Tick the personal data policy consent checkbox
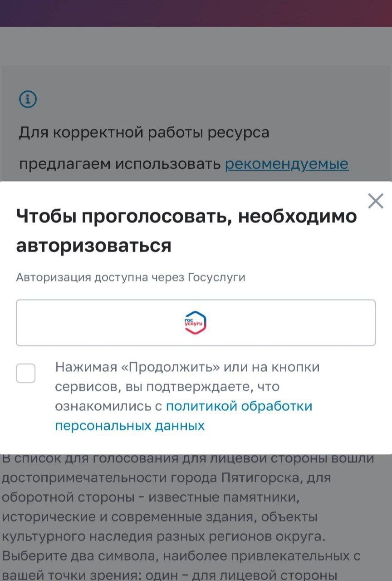Viewport: 392px width, 581px height. coord(26,373)
